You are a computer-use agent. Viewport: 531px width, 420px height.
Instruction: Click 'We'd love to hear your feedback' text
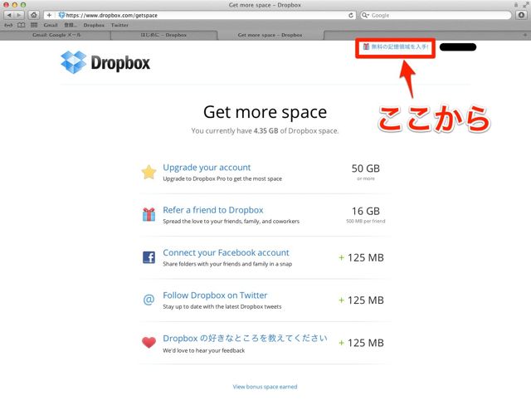click(203, 350)
